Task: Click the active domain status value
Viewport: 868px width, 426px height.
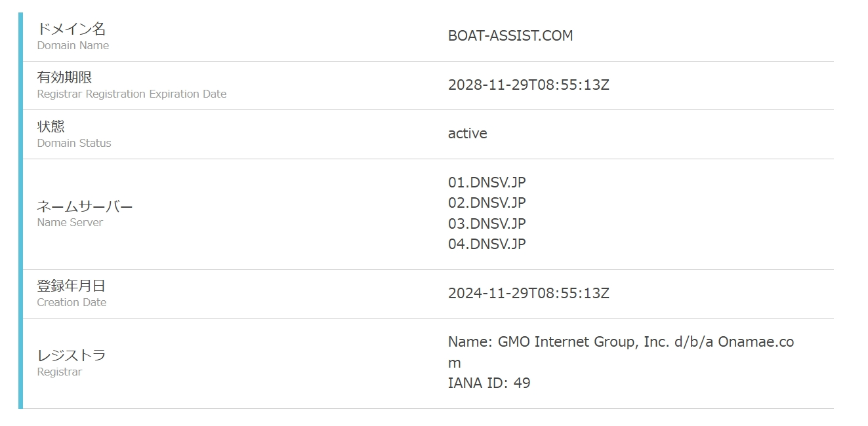Action: click(x=467, y=134)
